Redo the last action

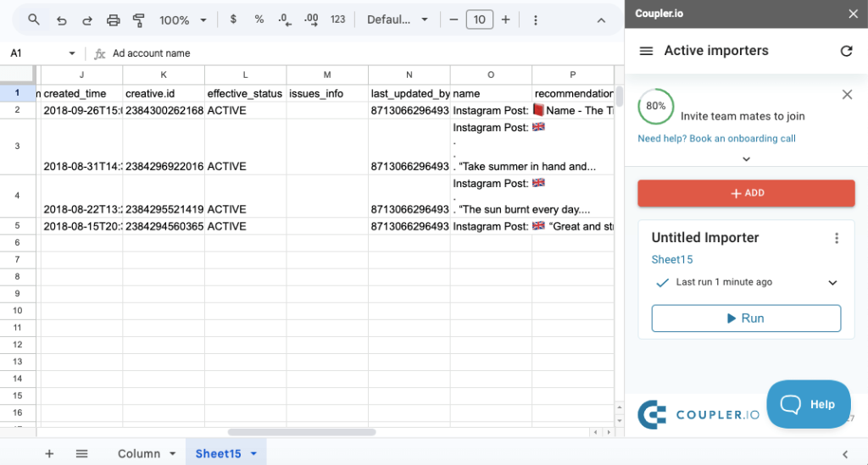pos(87,20)
